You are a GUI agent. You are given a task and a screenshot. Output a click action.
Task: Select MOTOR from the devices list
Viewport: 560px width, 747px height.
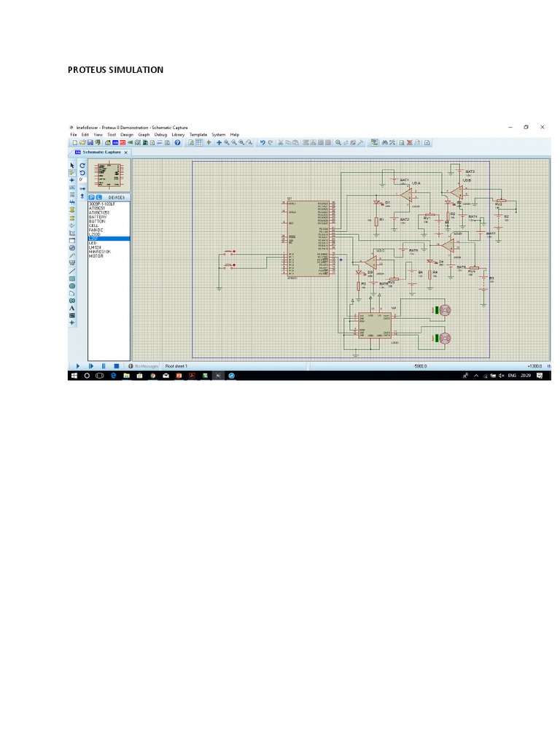coord(96,256)
